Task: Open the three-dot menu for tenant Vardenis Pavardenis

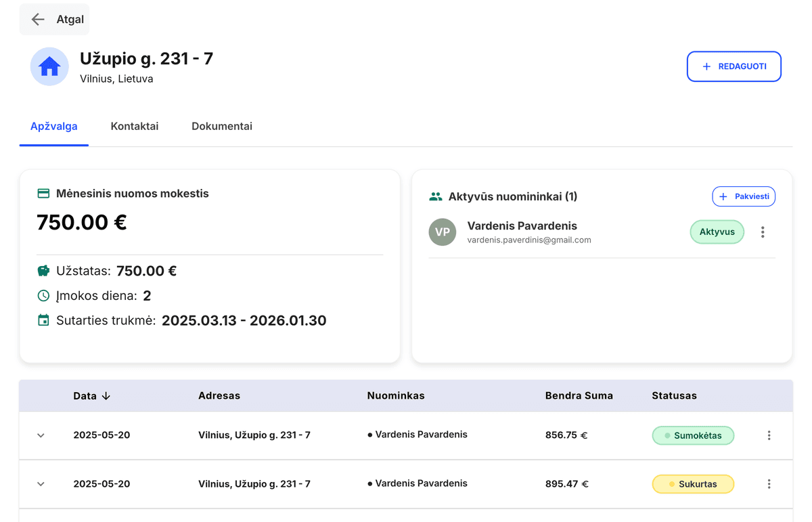Action: 763,232
